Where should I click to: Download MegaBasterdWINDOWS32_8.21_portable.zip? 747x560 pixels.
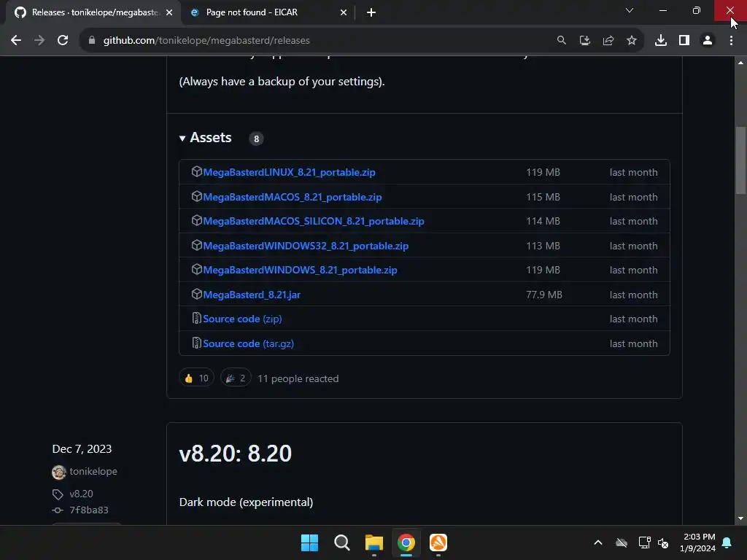306,246
